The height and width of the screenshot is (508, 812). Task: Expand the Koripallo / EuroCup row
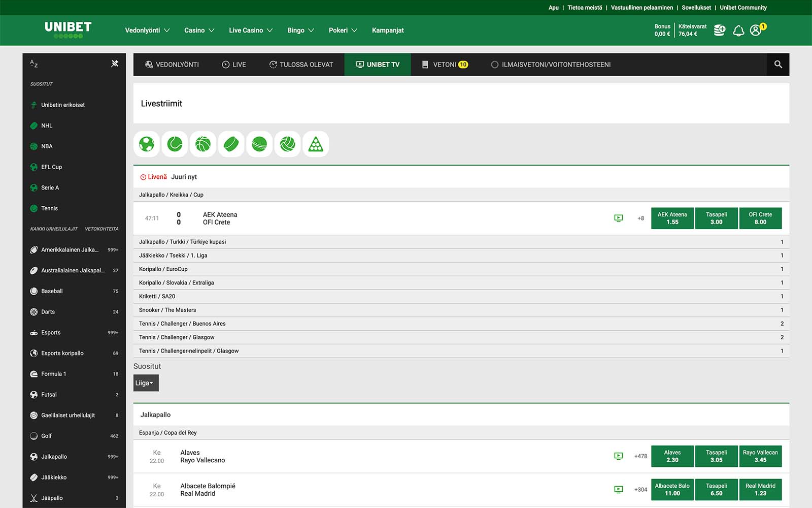coord(461,269)
